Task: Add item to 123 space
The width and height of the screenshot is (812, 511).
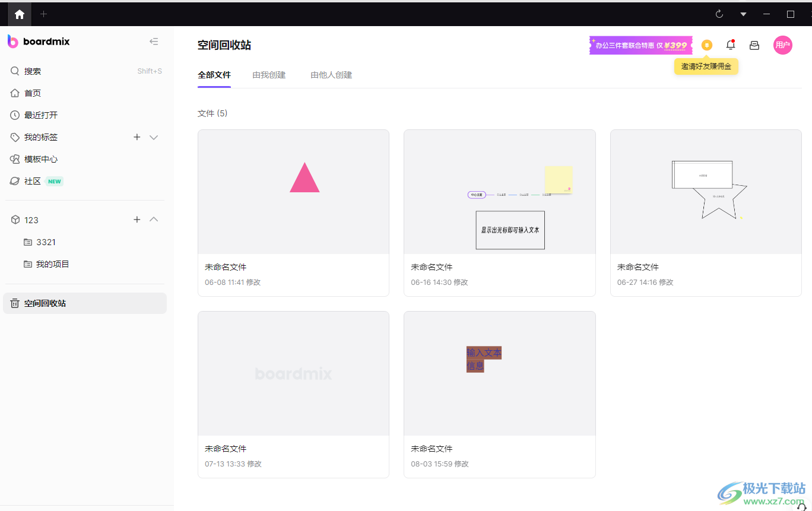Action: click(x=137, y=220)
